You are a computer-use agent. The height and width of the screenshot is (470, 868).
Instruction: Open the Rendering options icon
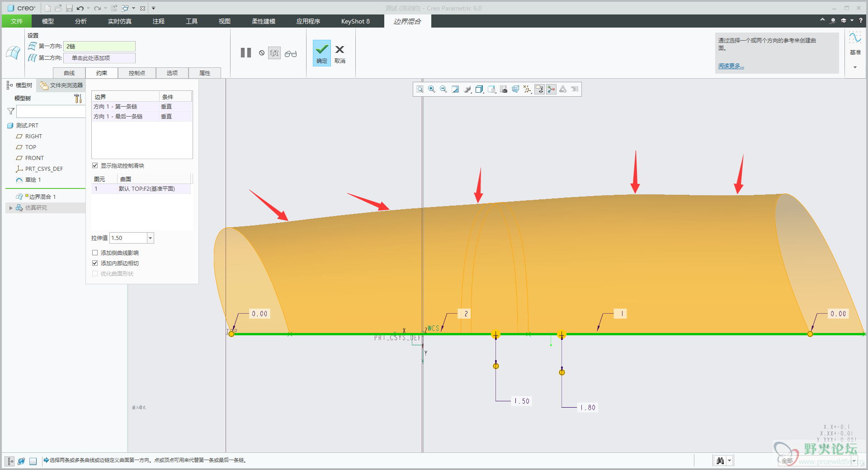tap(467, 89)
